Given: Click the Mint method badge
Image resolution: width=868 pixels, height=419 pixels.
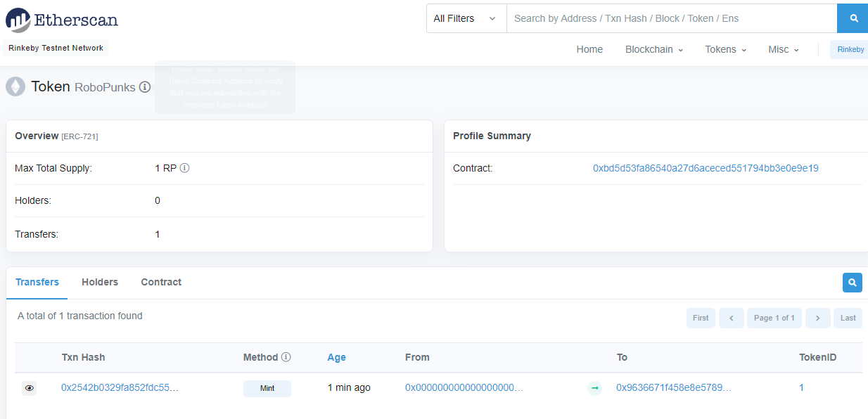Looking at the screenshot, I should (267, 387).
